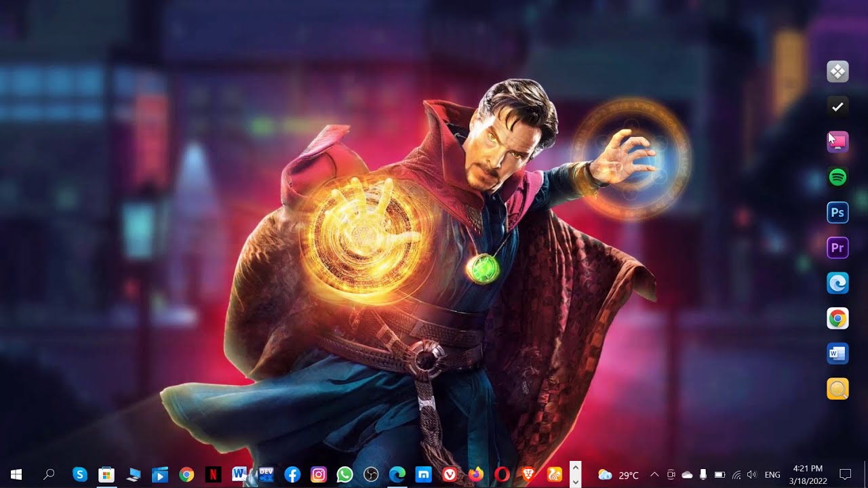Image resolution: width=868 pixels, height=488 pixels.
Task: Open the 29°C weather widget
Action: tap(618, 475)
